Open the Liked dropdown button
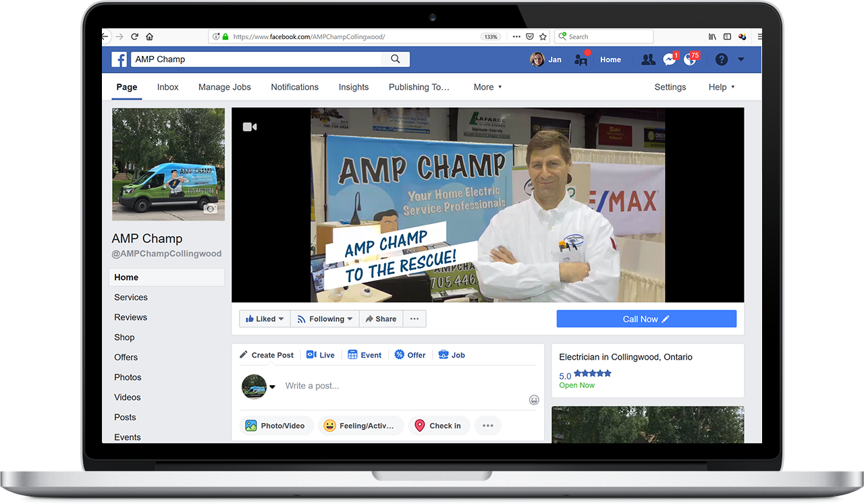Image resolution: width=864 pixels, height=504 pixels. click(x=265, y=319)
